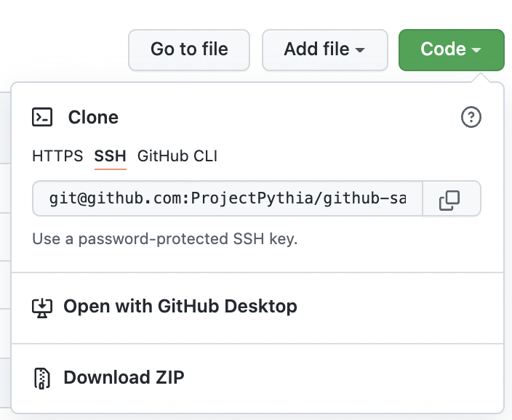Click the caret arrow on Code button
Screen dimensions: 512x420
click(x=476, y=50)
